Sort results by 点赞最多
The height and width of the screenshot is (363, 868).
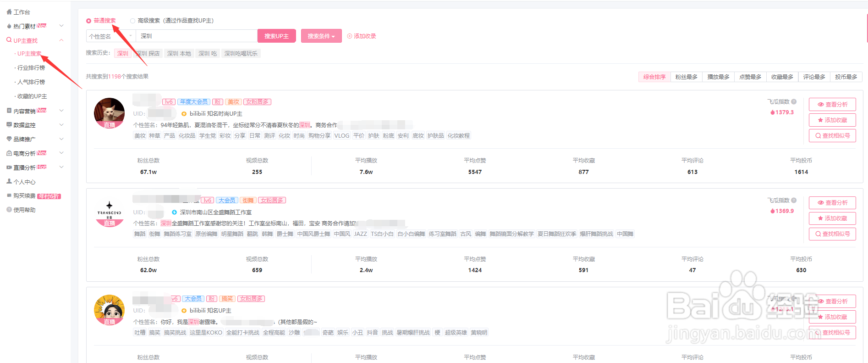pyautogui.click(x=750, y=77)
